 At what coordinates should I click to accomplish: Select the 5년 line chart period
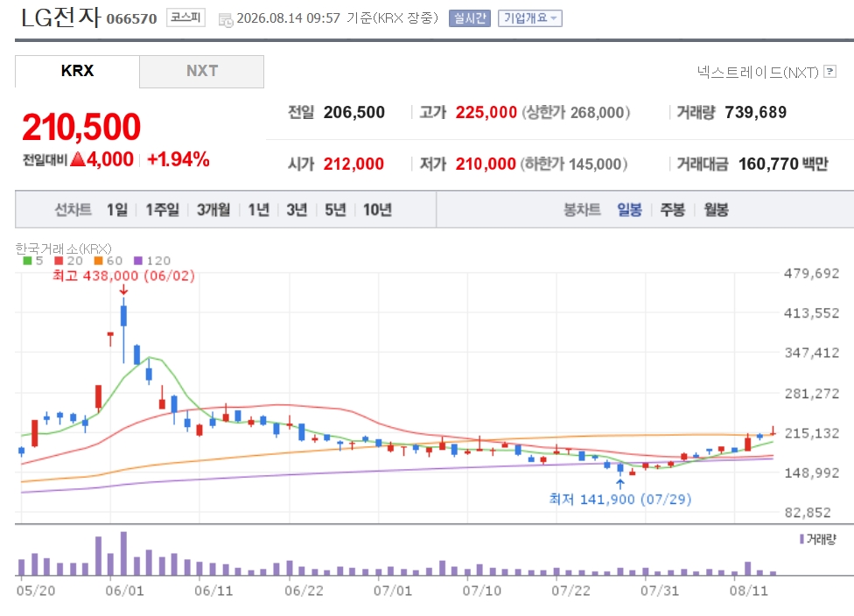tap(335, 210)
